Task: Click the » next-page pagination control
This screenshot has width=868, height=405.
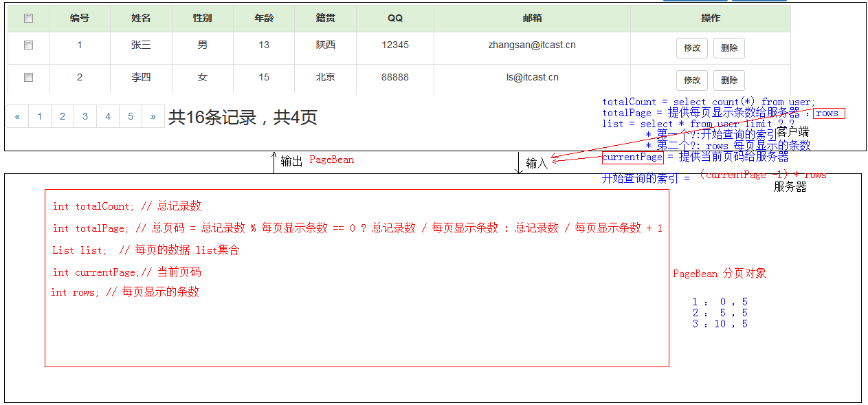Action: (x=153, y=116)
